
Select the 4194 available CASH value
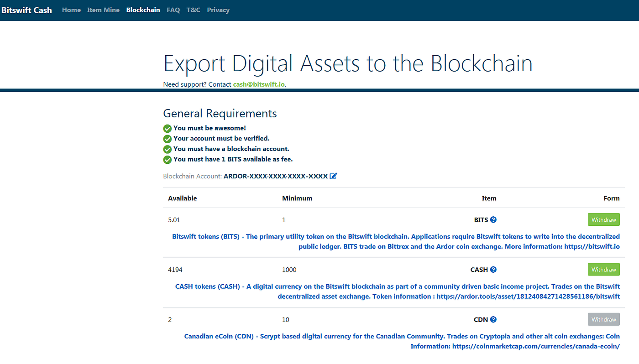point(175,270)
